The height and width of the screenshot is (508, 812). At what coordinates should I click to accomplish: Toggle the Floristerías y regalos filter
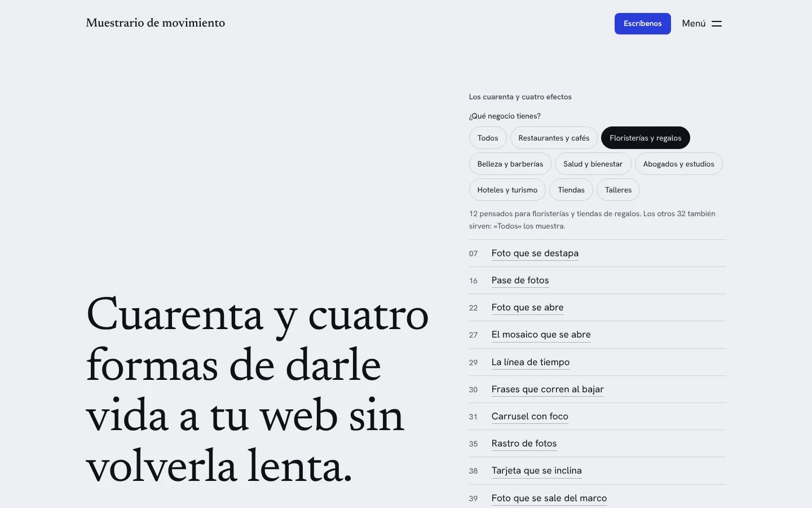(645, 138)
